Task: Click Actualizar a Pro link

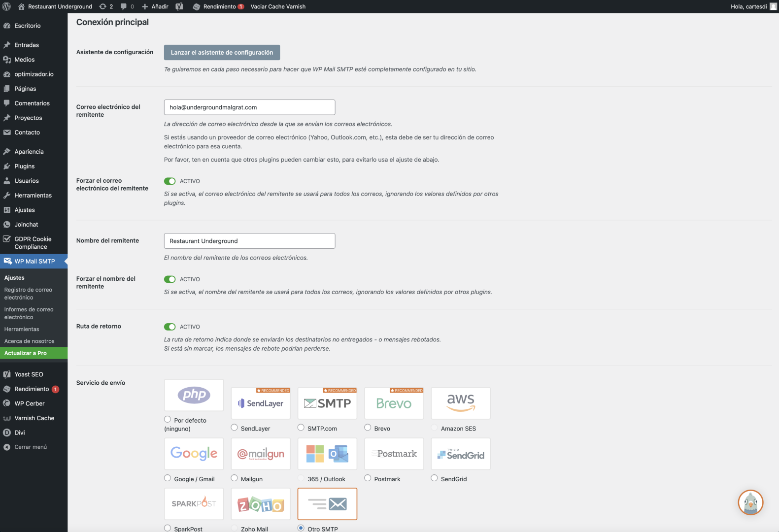Action: click(x=34, y=353)
